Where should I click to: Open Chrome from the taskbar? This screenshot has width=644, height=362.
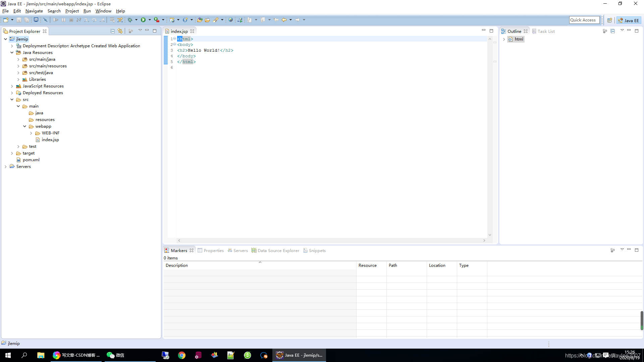click(x=181, y=355)
